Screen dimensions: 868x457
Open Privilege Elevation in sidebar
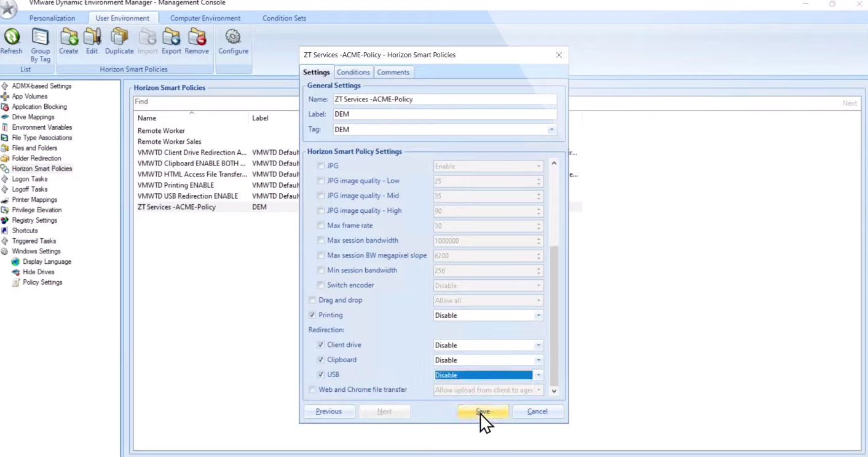(37, 210)
